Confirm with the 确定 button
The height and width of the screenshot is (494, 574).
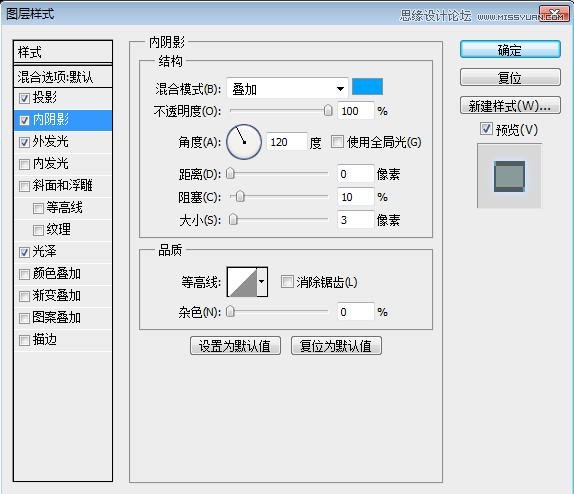pos(510,49)
